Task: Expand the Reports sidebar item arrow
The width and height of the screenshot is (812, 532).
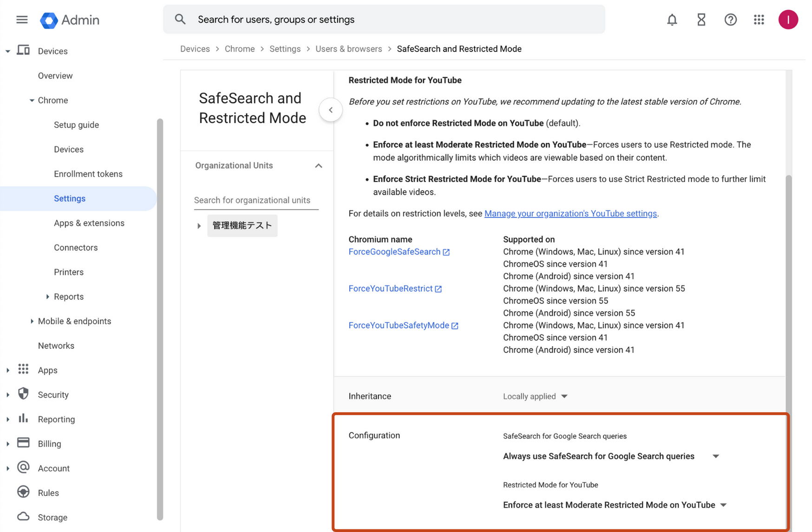Action: coord(47,296)
